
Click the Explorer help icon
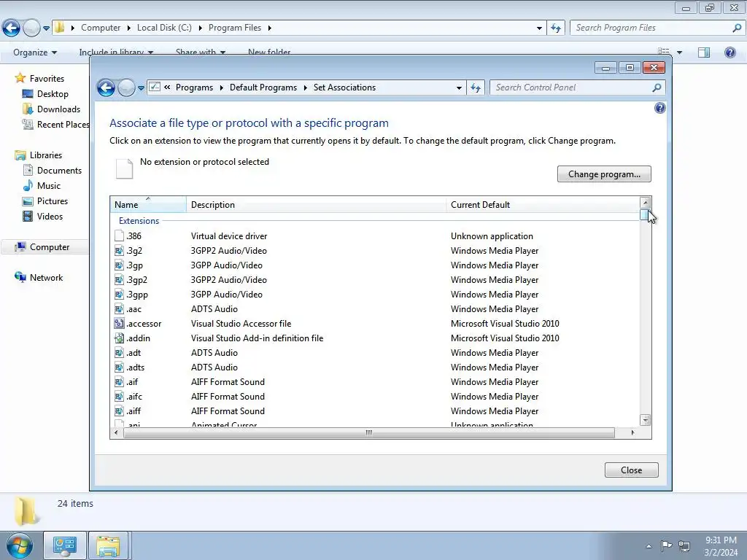tap(729, 52)
